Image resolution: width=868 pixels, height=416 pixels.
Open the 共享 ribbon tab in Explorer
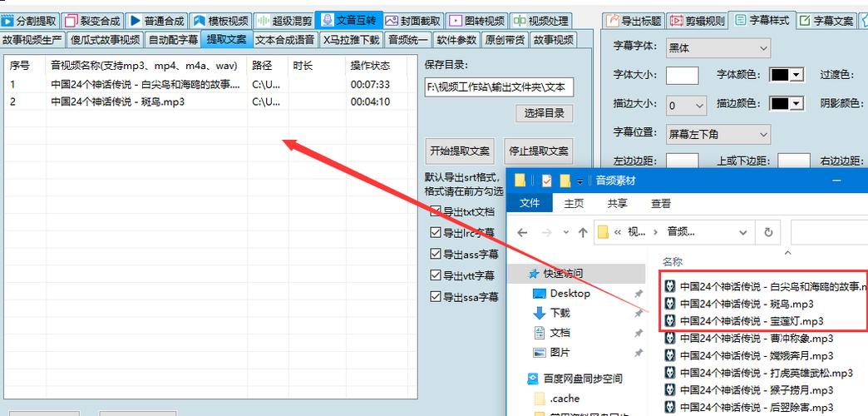(x=617, y=203)
